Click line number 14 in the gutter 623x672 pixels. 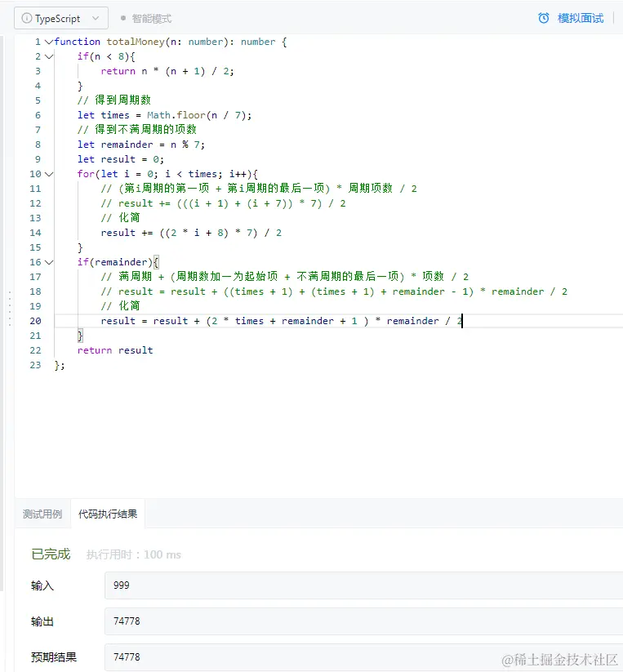click(36, 233)
